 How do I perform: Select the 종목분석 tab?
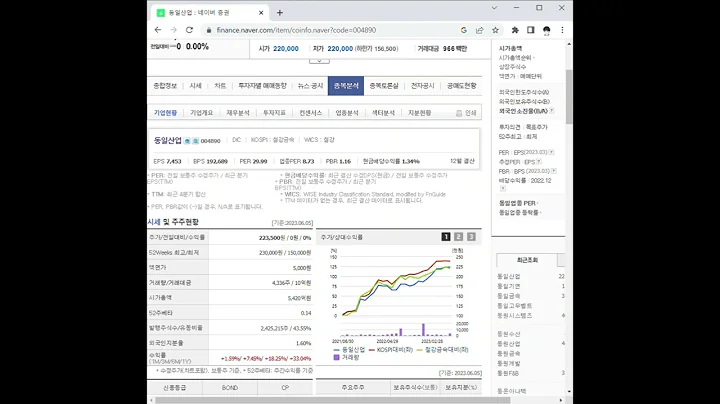pos(346,86)
